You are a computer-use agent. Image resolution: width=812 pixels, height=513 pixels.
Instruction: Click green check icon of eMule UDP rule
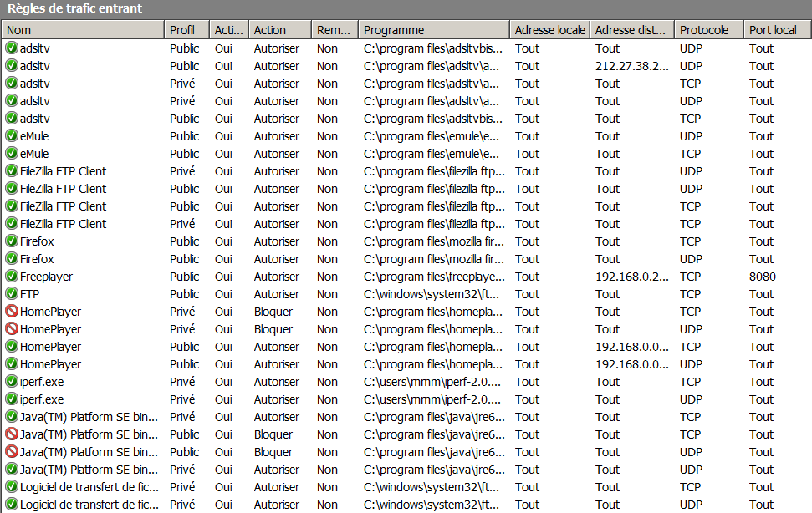pos(12,136)
